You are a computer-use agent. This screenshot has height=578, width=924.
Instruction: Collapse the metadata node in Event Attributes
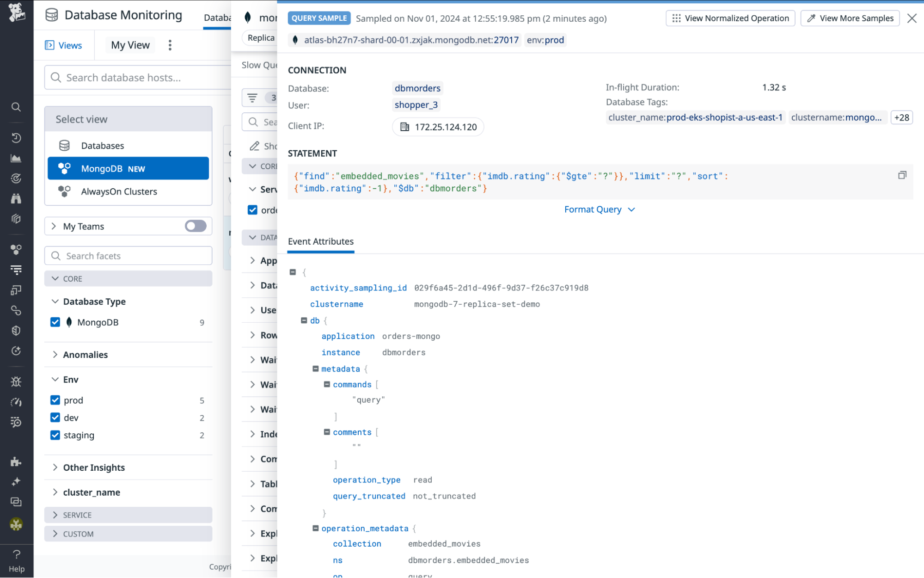tap(315, 369)
